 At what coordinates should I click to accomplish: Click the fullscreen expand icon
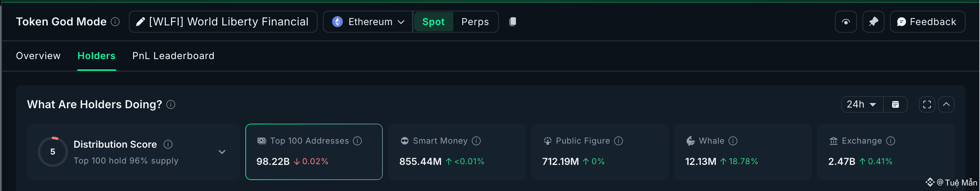pyautogui.click(x=927, y=104)
